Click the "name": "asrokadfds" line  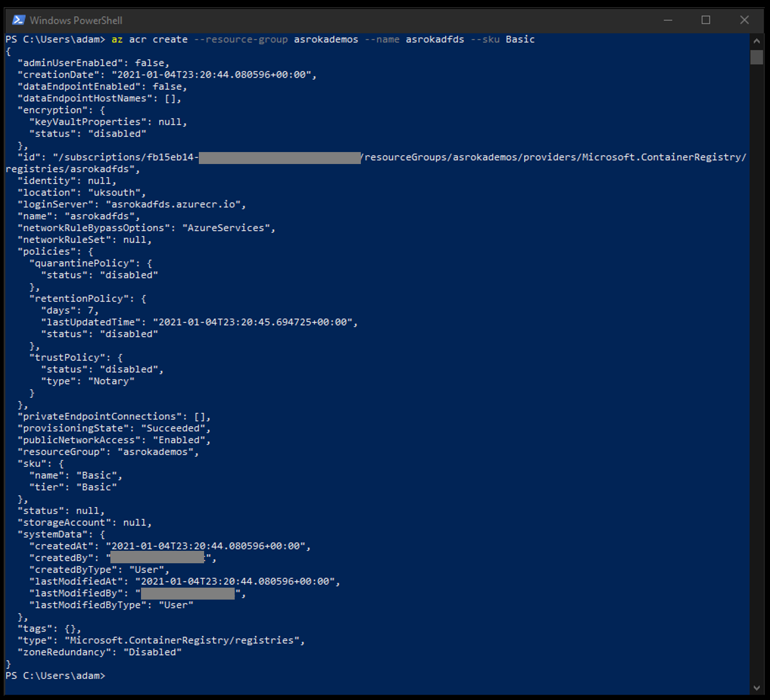point(79,216)
